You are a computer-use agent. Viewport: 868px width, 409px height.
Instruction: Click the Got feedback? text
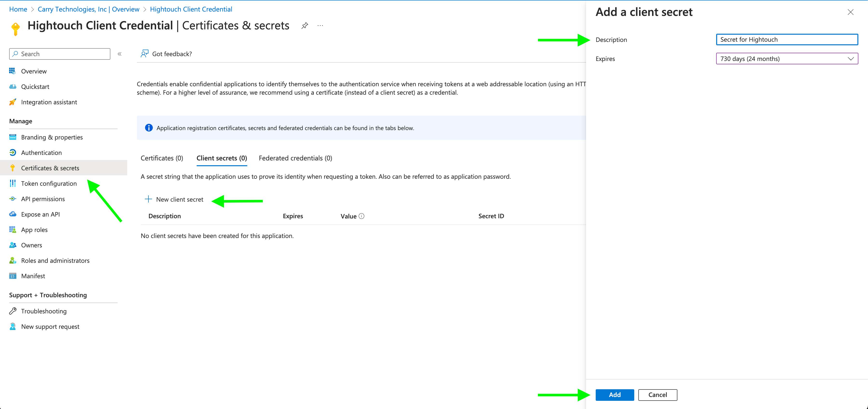[x=172, y=54]
